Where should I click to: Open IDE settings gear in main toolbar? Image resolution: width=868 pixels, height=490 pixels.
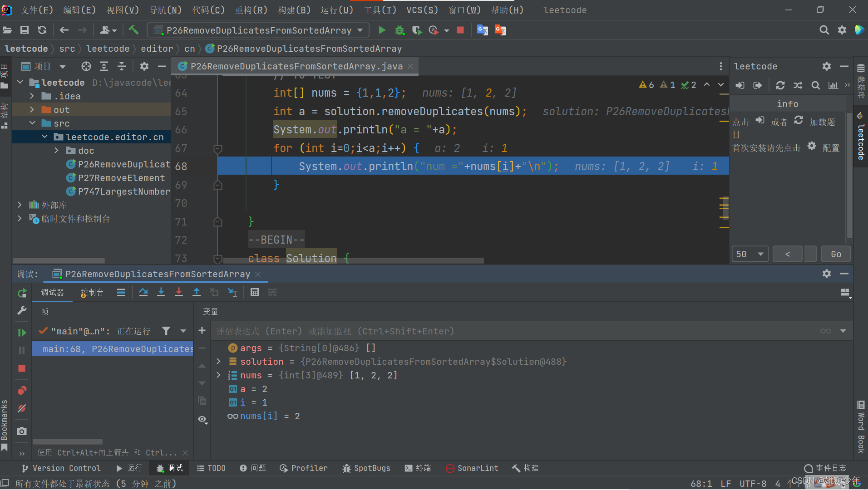click(x=842, y=30)
